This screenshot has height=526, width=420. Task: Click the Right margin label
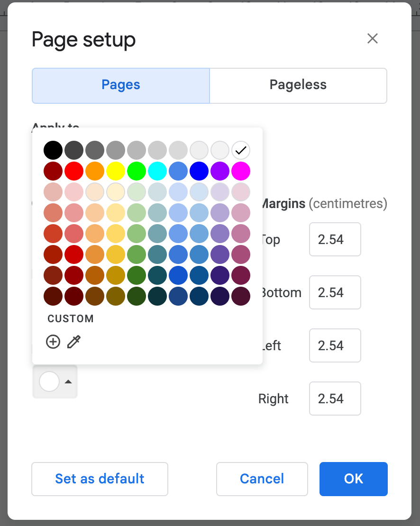274,399
